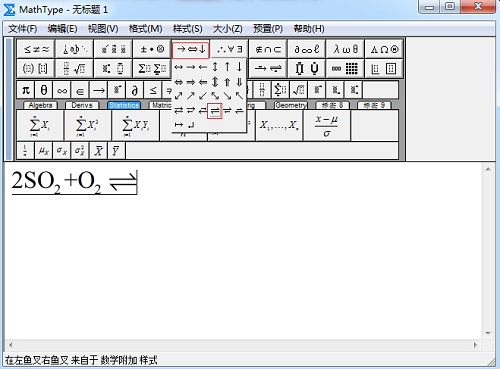Insert the northwest arrow ↖ from popup
This screenshot has height=369, width=500.
click(239, 96)
